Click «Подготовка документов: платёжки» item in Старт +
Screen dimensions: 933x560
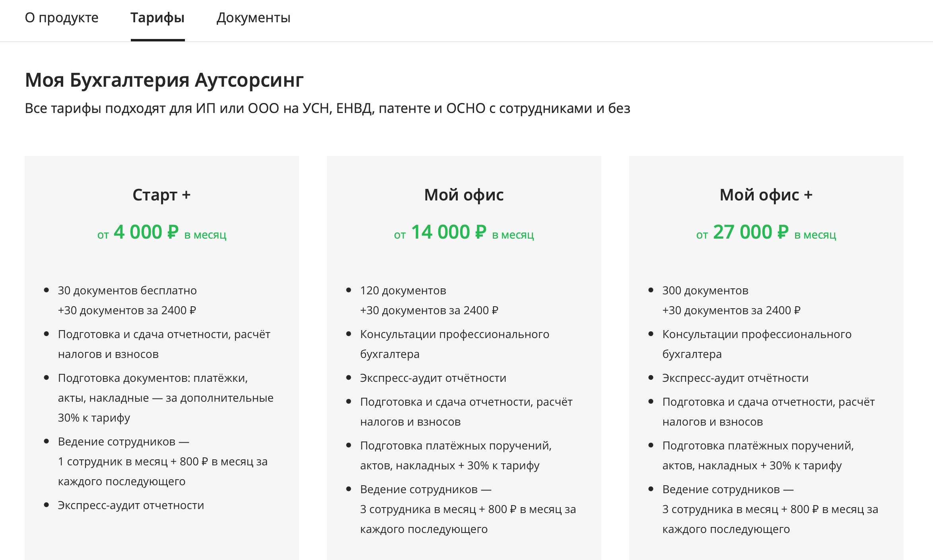(153, 378)
